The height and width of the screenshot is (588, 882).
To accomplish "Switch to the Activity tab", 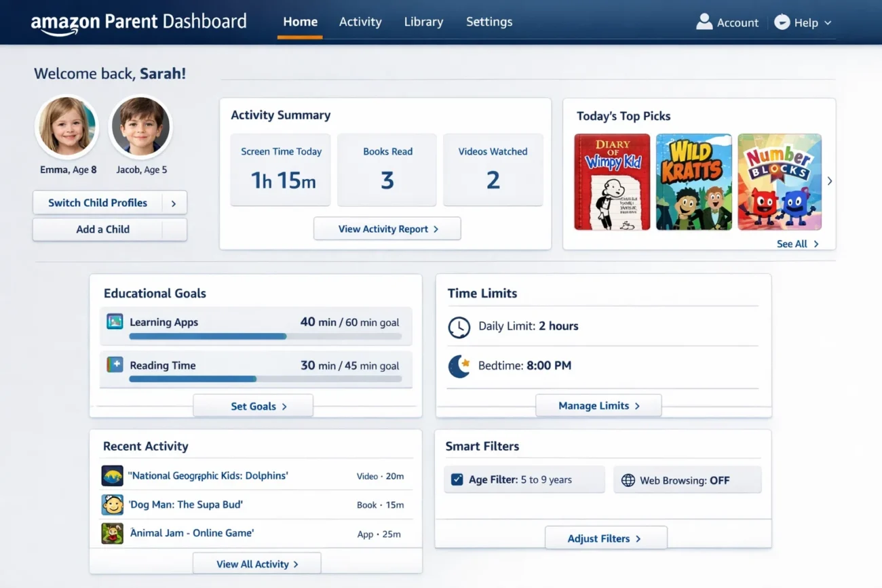I will (x=360, y=22).
